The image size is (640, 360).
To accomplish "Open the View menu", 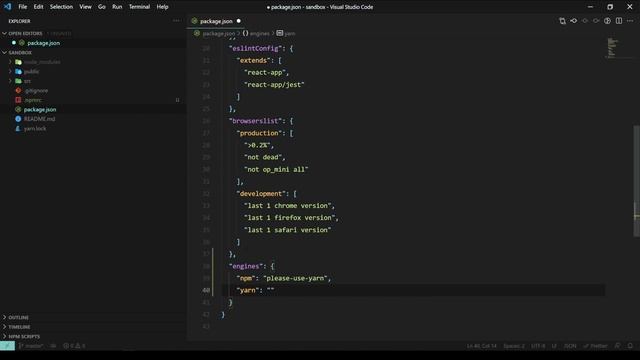I will 85,7.
